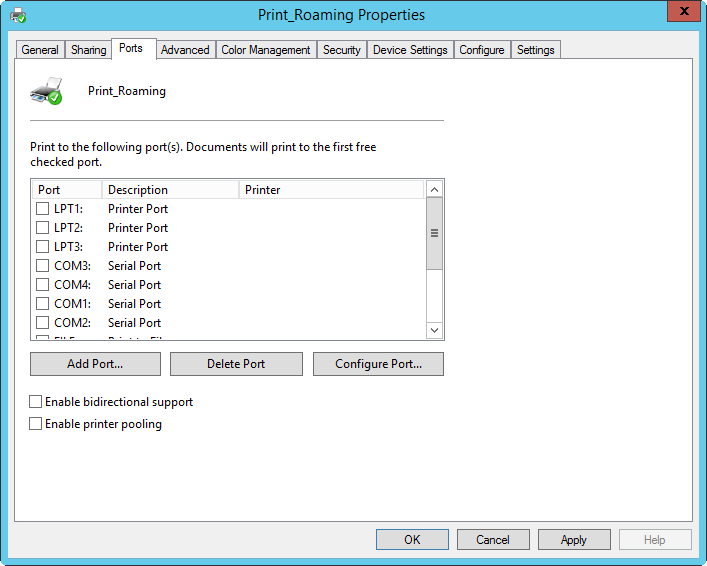The height and width of the screenshot is (566, 707).
Task: Check the COM3 serial port checkbox
Action: click(x=43, y=266)
